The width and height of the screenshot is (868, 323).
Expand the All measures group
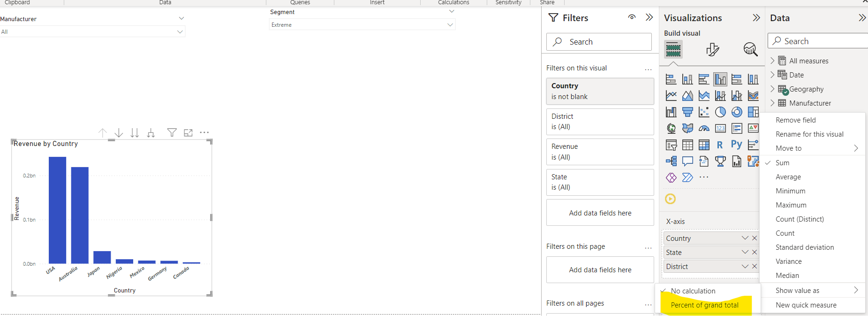[772, 61]
